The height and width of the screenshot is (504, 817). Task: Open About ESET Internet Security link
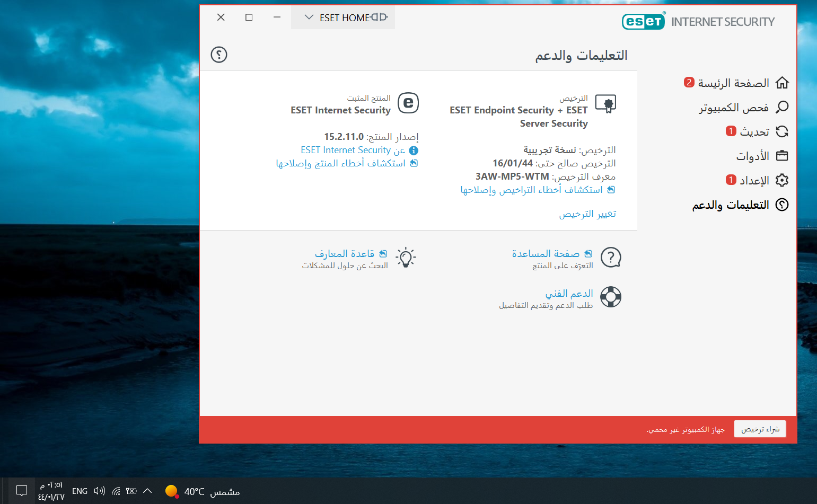tap(353, 150)
